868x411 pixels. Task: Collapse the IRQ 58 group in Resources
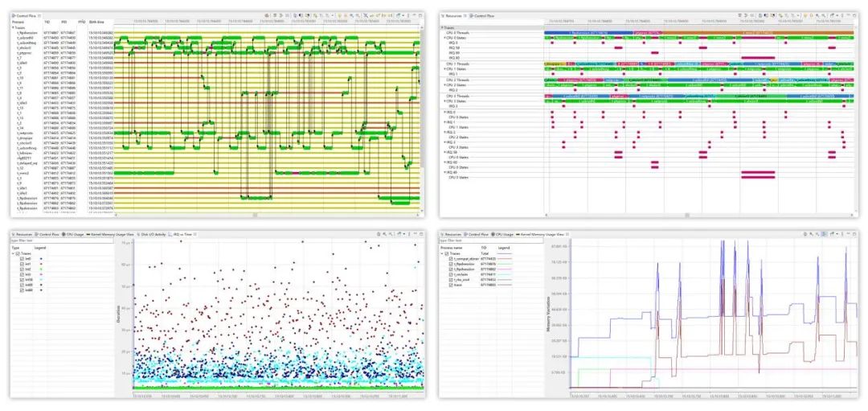pos(444,152)
